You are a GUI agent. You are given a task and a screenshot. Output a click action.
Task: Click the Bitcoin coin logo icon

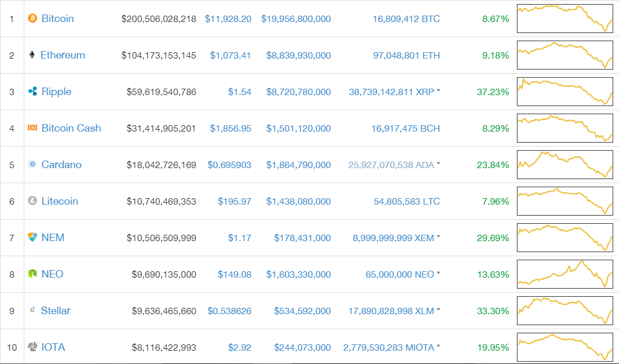tap(32, 18)
